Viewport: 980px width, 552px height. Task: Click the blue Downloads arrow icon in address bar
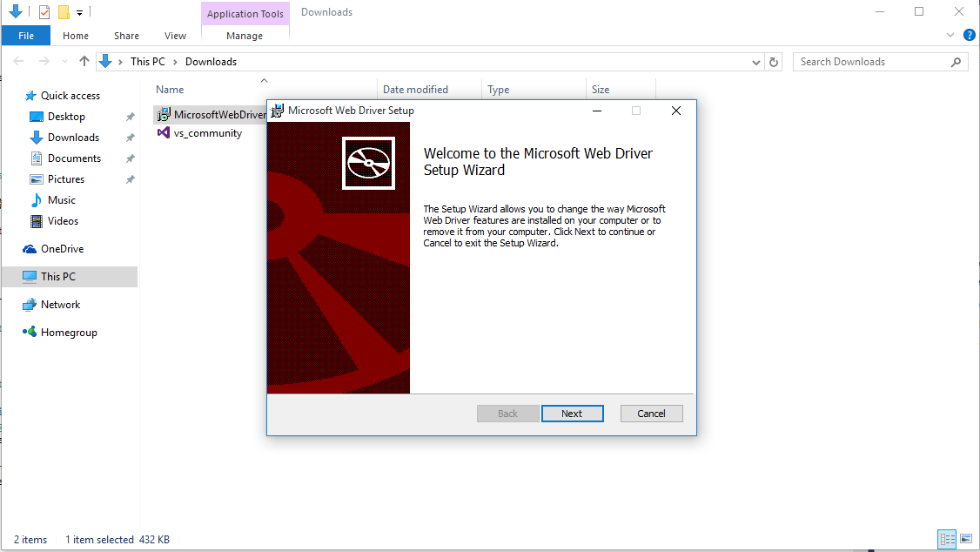(105, 61)
